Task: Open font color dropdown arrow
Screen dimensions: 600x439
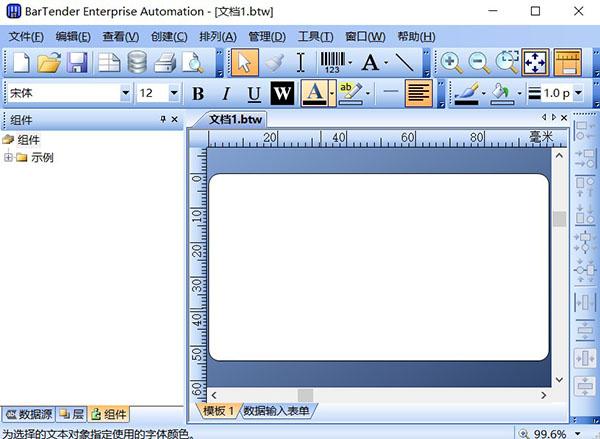Action: [x=332, y=93]
